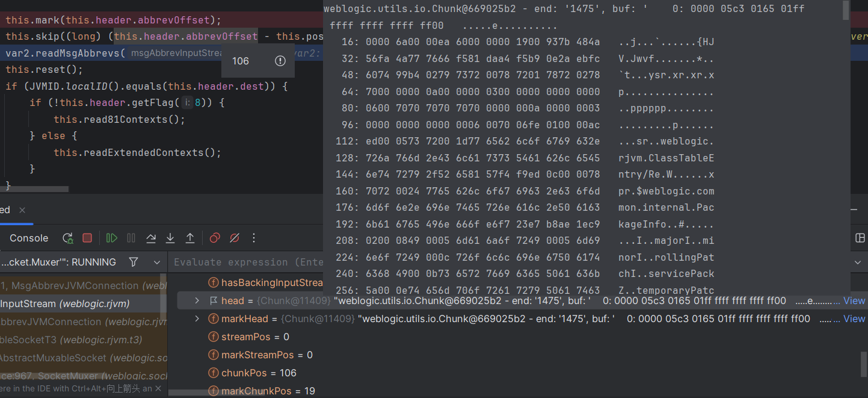
Task: Close the debug session tab
Action: (x=22, y=210)
